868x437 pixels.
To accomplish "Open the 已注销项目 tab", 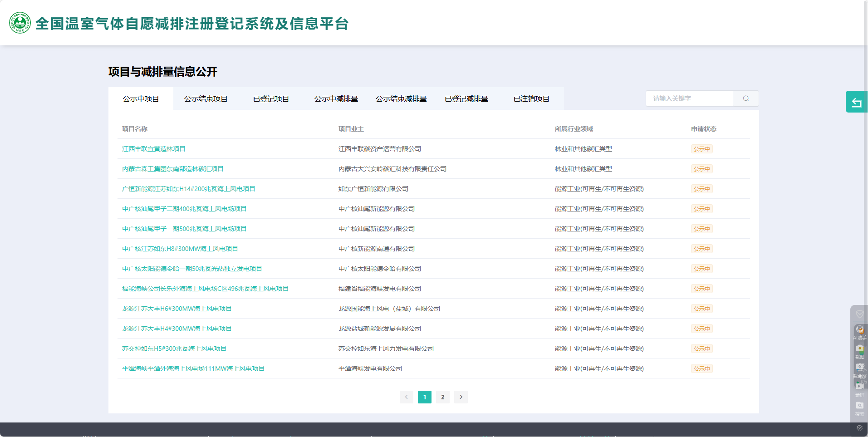I will tap(531, 99).
